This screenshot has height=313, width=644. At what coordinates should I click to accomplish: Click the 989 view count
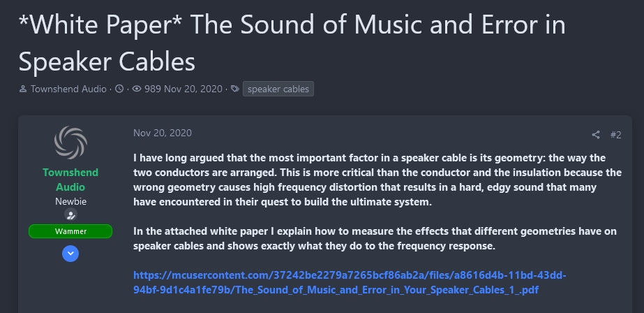153,89
